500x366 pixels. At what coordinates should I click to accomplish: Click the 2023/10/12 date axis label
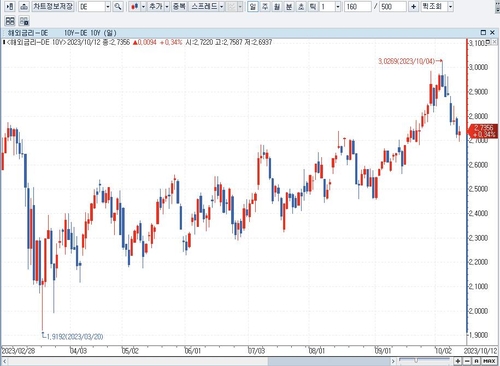pyautogui.click(x=480, y=351)
